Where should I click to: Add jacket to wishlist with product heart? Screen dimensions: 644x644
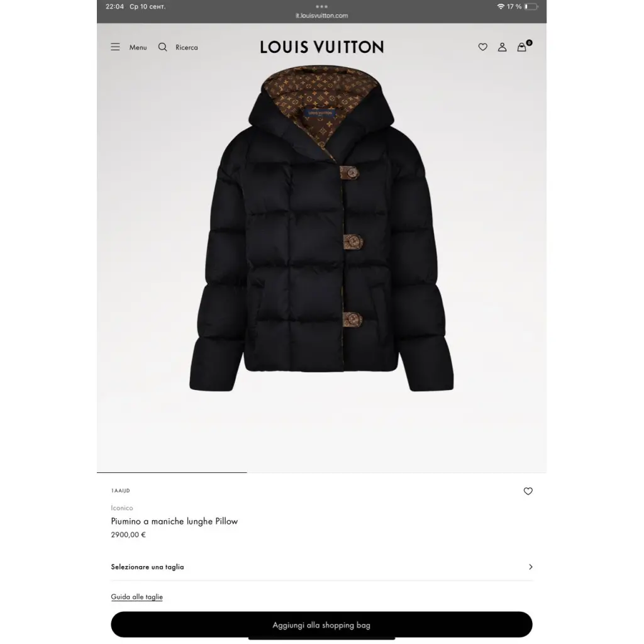click(x=528, y=491)
